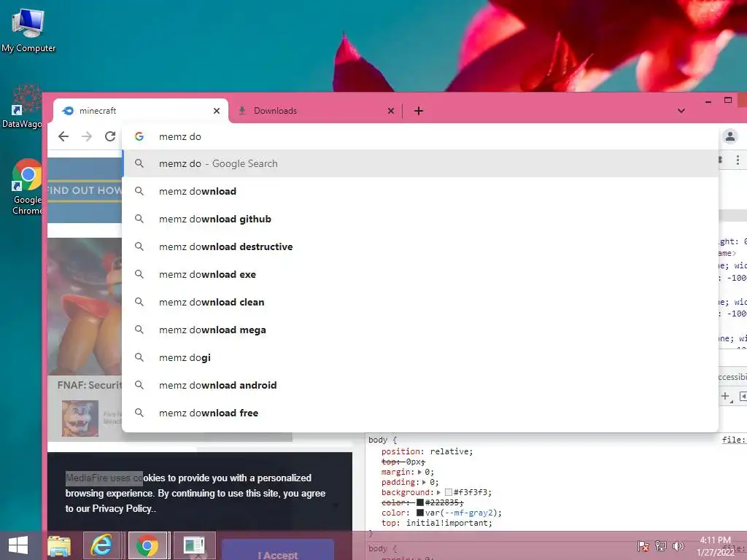Viewport: 747px width, 560px height.
Task: Close the minecraft tab
Action: tap(216, 111)
